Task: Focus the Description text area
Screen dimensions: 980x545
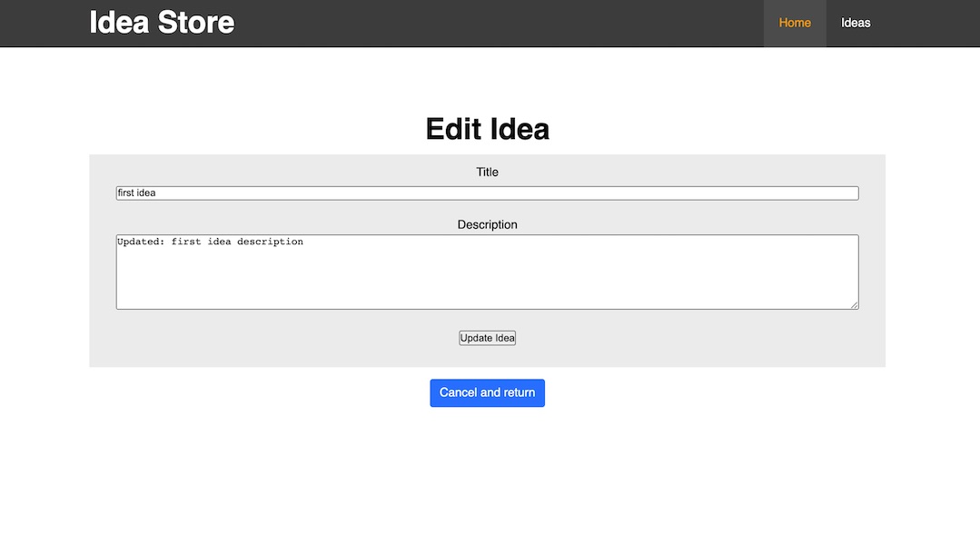Action: pos(487,272)
